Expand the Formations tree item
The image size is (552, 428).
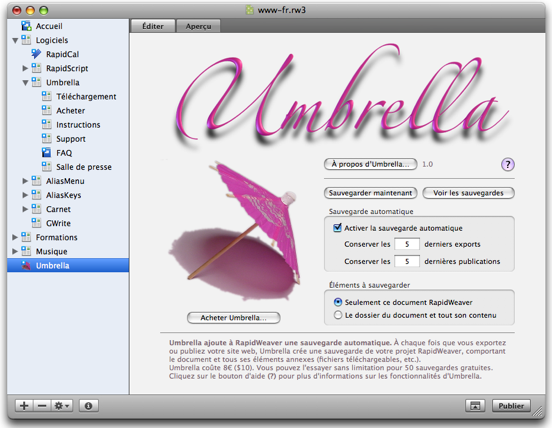tap(15, 237)
